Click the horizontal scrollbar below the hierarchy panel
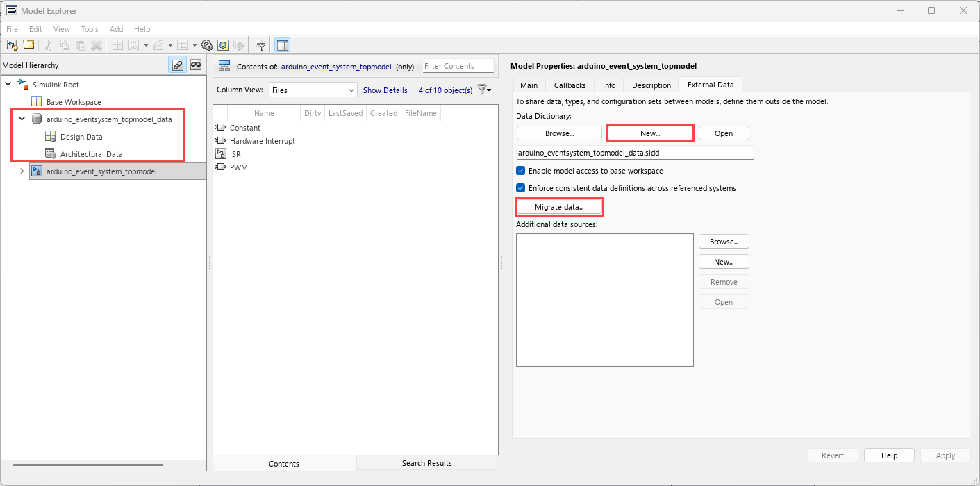This screenshot has width=980, height=486. tap(87, 464)
